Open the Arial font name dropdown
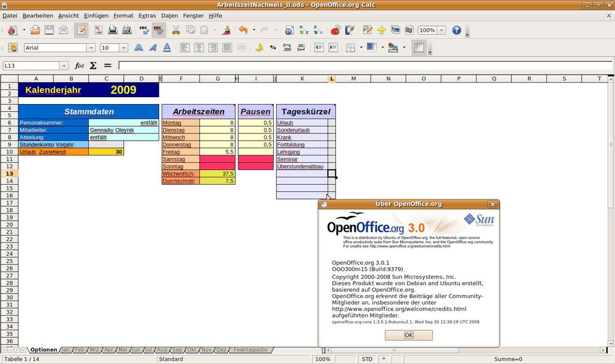The width and height of the screenshot is (615, 364). [91, 48]
